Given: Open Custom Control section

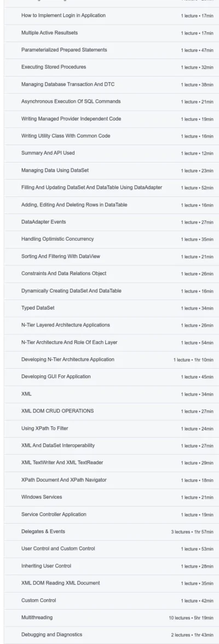Looking at the screenshot, I should [111, 600].
